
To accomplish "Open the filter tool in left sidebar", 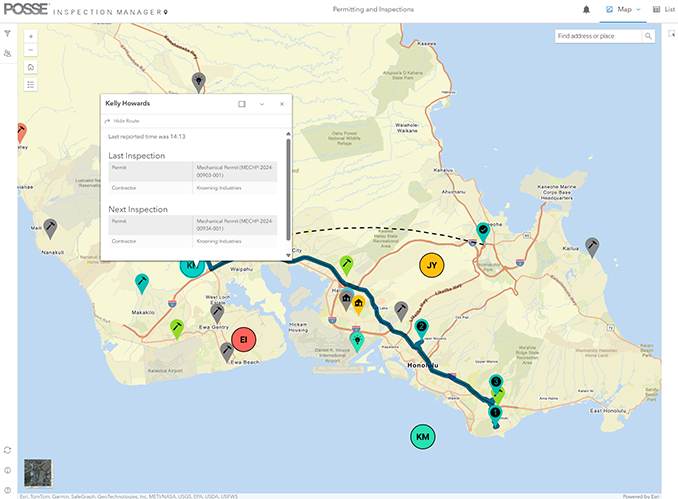I will click(x=7, y=34).
